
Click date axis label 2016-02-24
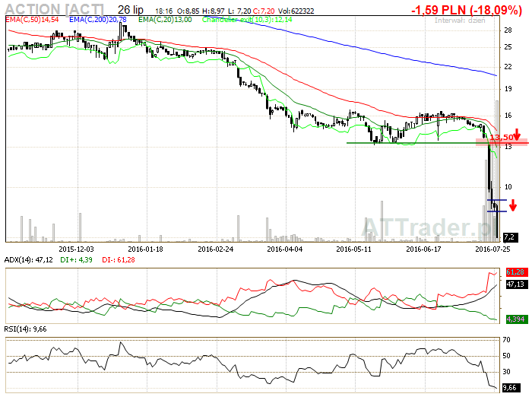point(215,249)
